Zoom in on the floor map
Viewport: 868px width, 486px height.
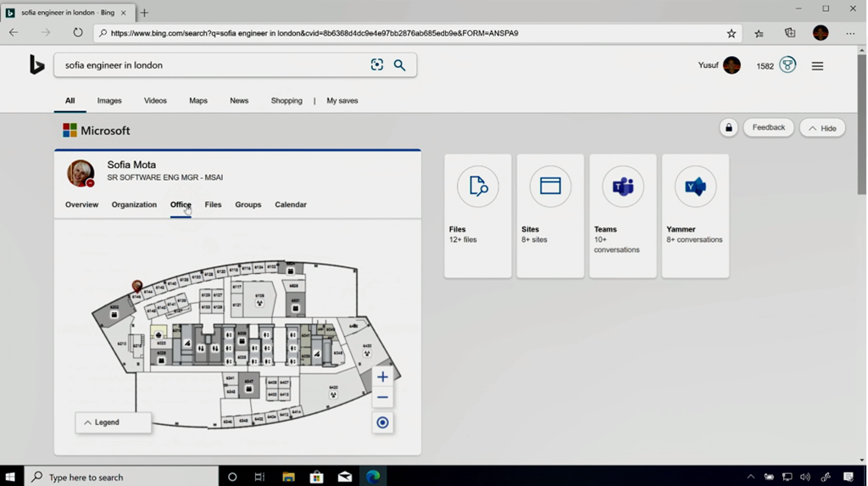click(x=382, y=377)
